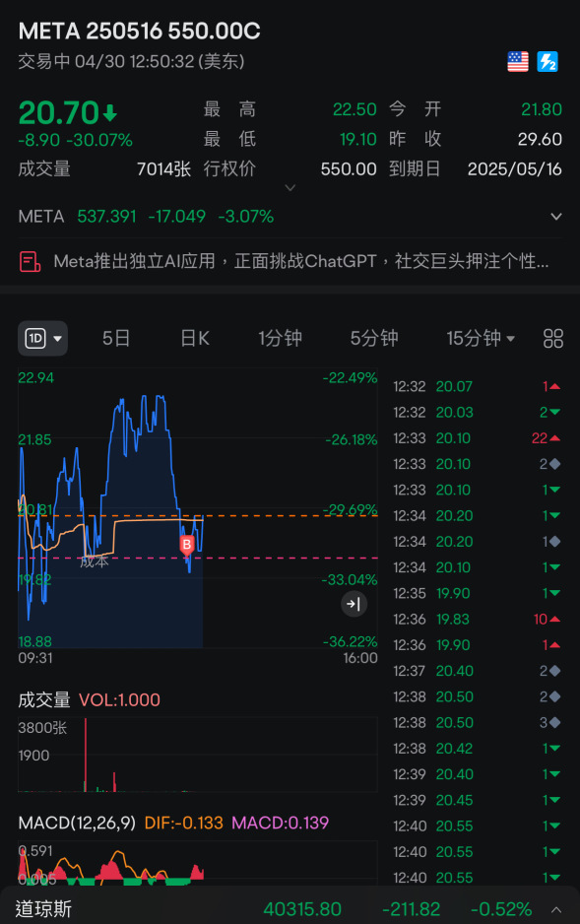Tap the red B buy marker on chart
Image resolution: width=580 pixels, height=924 pixels.
click(187, 545)
